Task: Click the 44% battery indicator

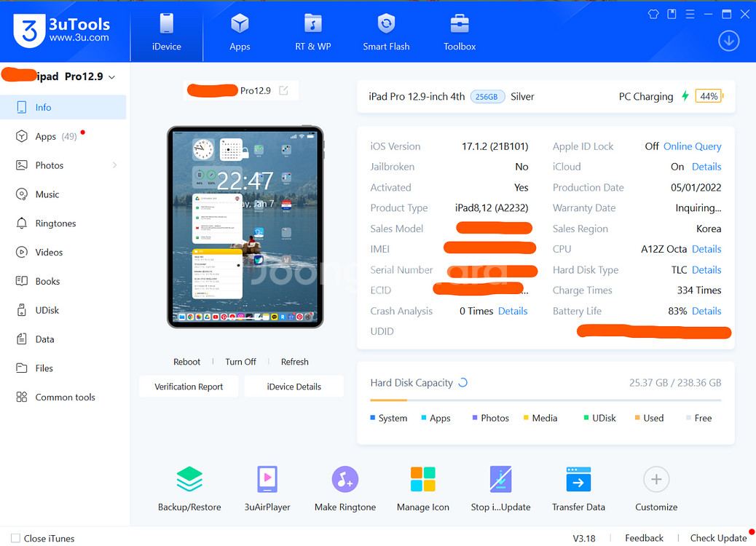Action: [x=709, y=96]
